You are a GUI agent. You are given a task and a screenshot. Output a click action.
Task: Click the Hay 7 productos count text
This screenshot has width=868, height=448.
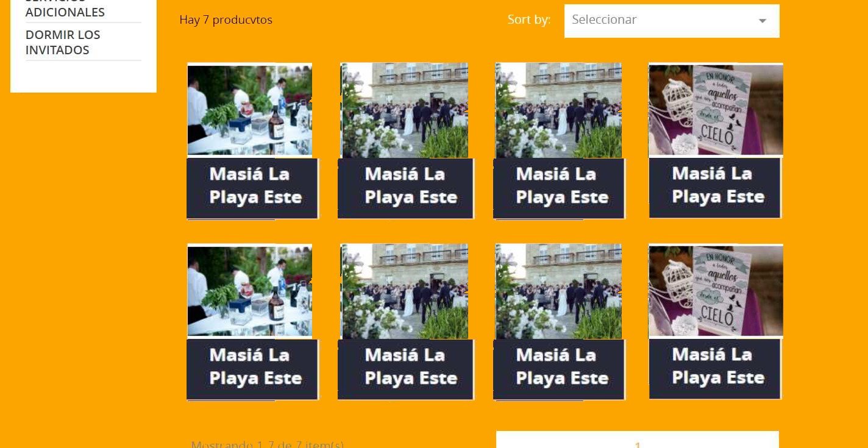(226, 20)
